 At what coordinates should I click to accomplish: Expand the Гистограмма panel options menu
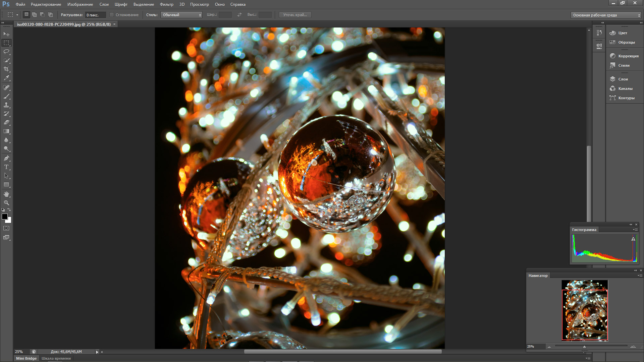click(x=635, y=230)
